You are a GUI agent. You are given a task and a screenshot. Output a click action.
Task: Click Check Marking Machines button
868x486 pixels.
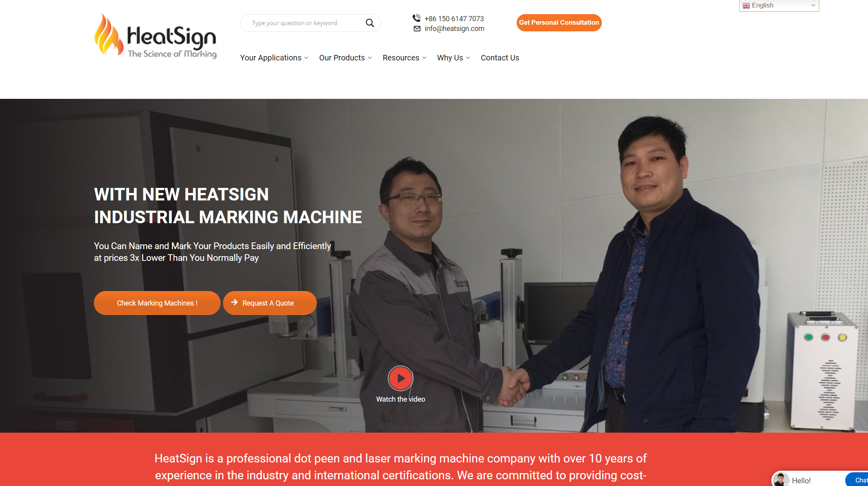pos(157,303)
